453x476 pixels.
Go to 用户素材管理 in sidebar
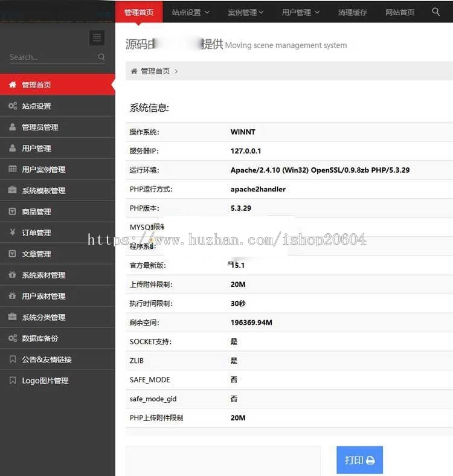(57, 296)
